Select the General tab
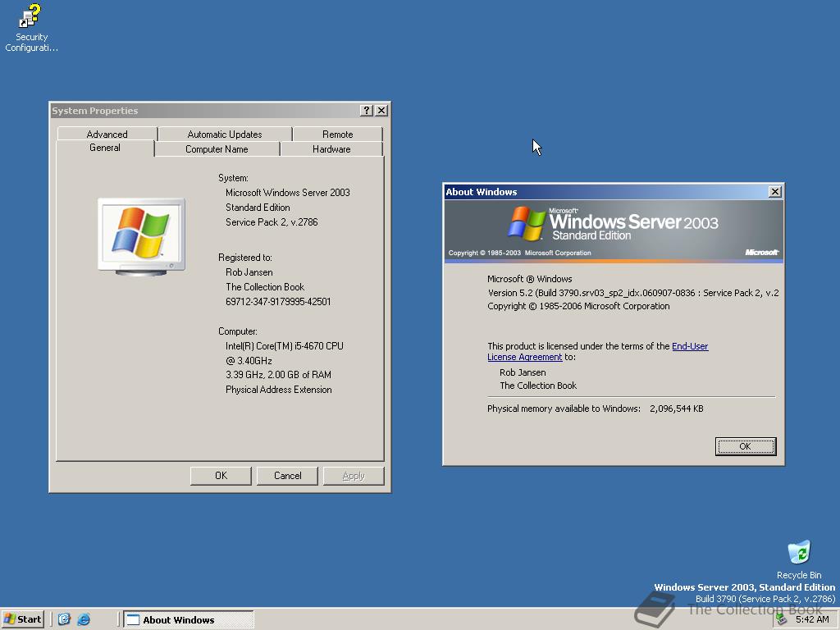Viewport: 840px width, 630px height. click(105, 148)
